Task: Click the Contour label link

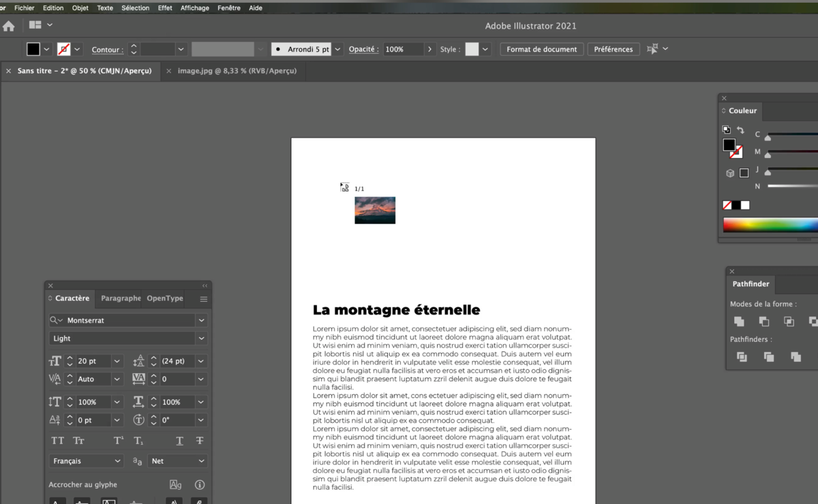Action: (107, 50)
